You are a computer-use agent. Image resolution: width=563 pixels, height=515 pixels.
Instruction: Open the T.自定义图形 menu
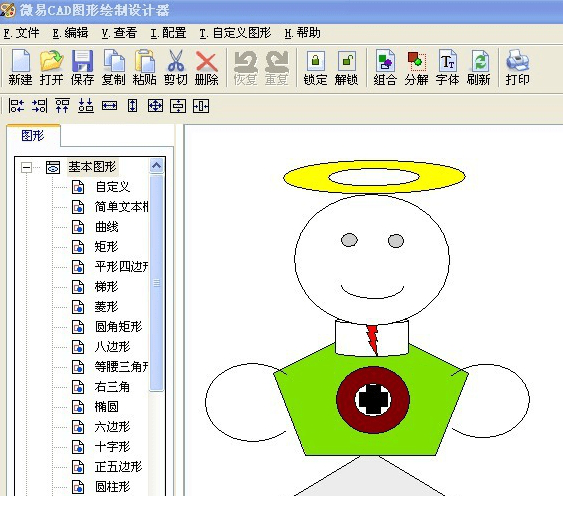tap(235, 33)
